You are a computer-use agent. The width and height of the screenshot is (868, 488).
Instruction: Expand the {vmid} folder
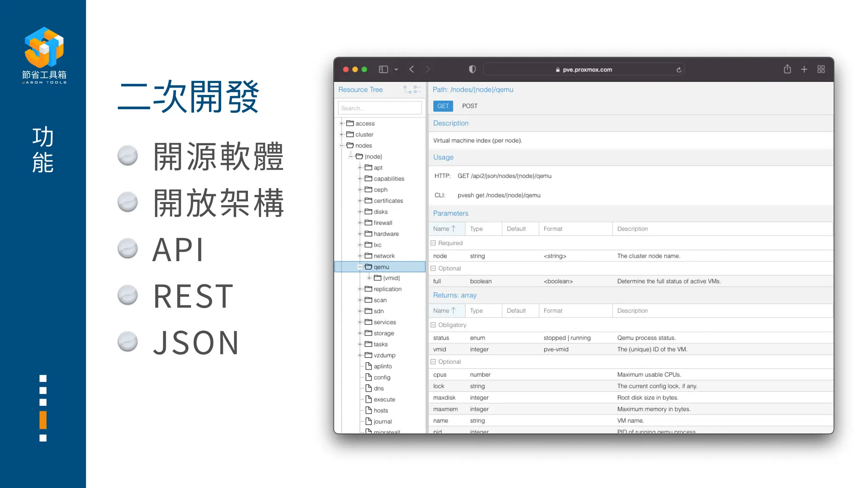[x=370, y=278]
